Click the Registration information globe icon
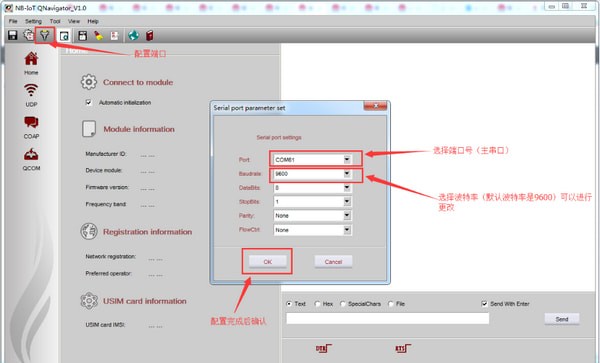The width and height of the screenshot is (600, 363). pyautogui.click(x=89, y=231)
